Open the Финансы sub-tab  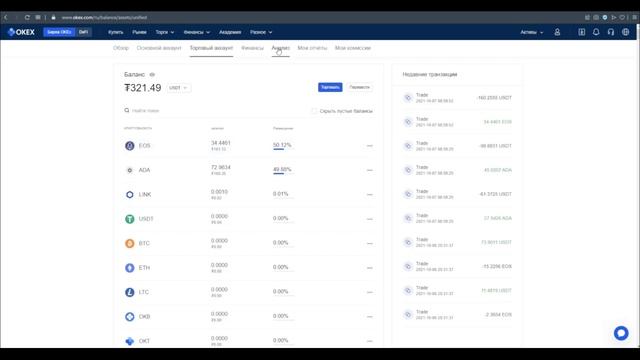[x=252, y=48]
